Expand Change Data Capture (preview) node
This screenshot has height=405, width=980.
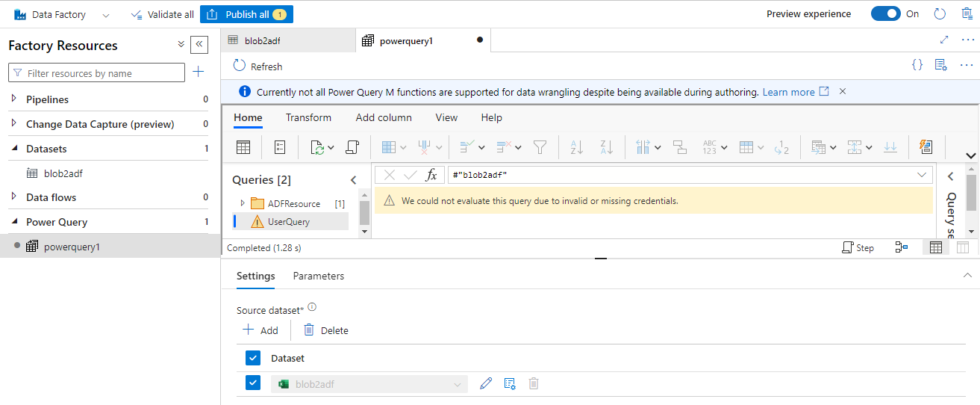[13, 123]
